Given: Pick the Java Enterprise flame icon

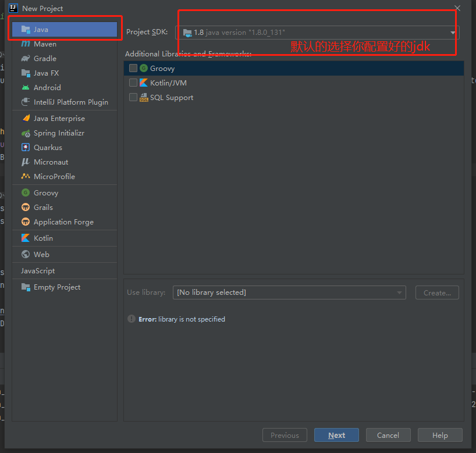Looking at the screenshot, I should coord(26,118).
